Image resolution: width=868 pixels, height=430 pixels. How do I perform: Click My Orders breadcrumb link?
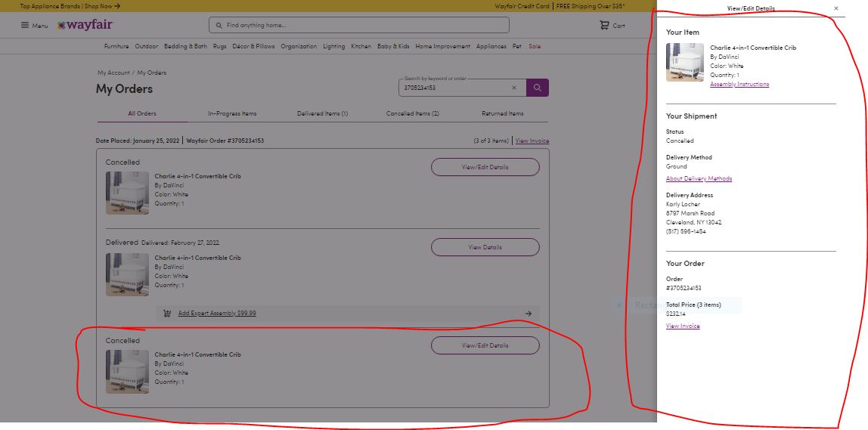[x=152, y=73]
